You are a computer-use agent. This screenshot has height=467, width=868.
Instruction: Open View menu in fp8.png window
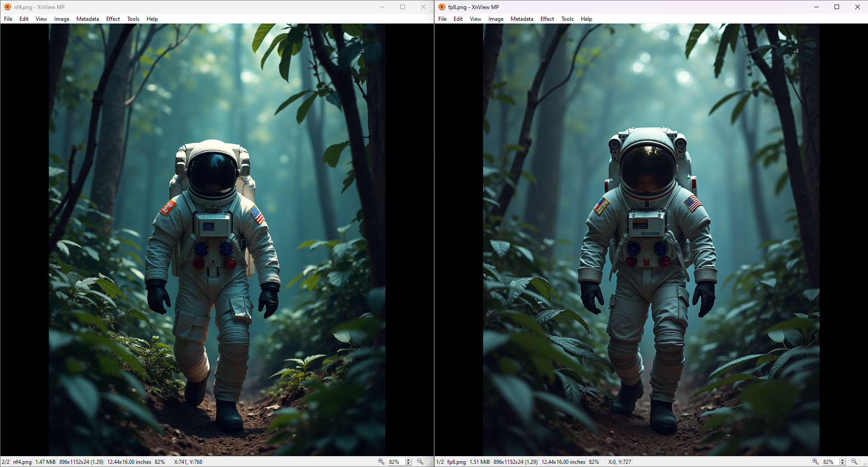(x=475, y=19)
